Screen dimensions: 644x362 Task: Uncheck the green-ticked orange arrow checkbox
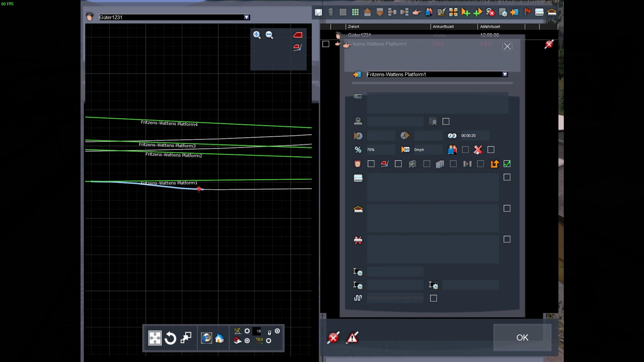507,164
